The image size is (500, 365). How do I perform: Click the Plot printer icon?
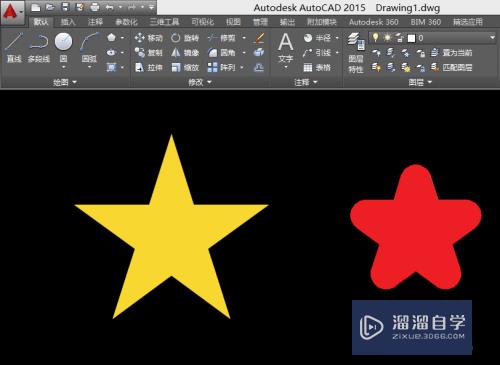click(x=95, y=7)
